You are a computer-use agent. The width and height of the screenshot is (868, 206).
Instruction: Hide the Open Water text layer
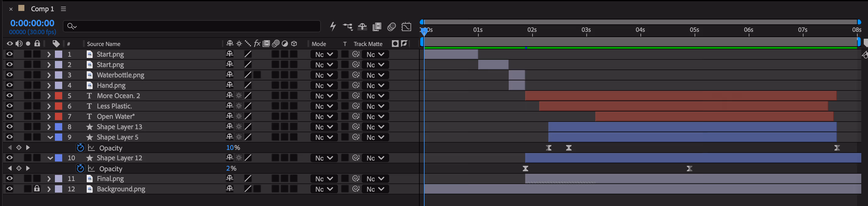[x=9, y=116]
